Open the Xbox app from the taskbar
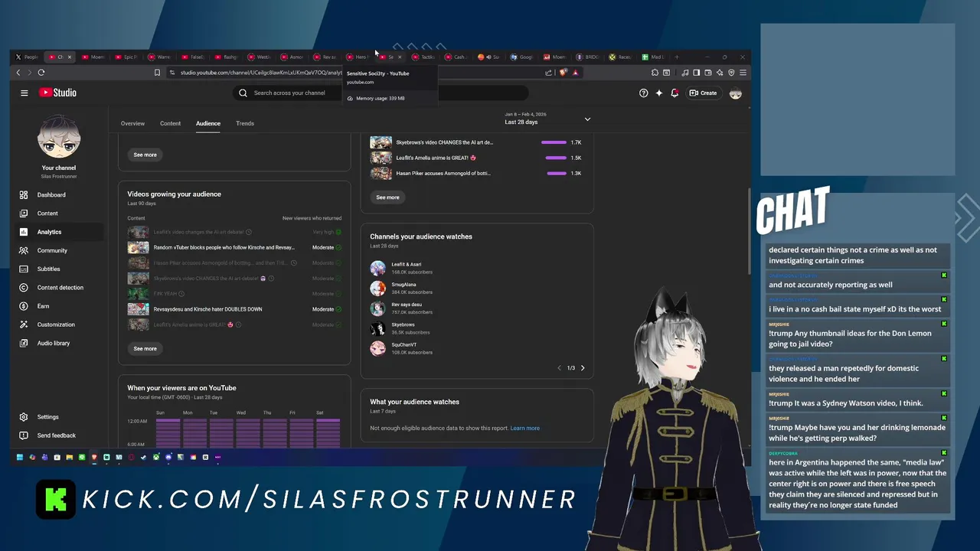This screenshot has height=551, width=980. (156, 457)
